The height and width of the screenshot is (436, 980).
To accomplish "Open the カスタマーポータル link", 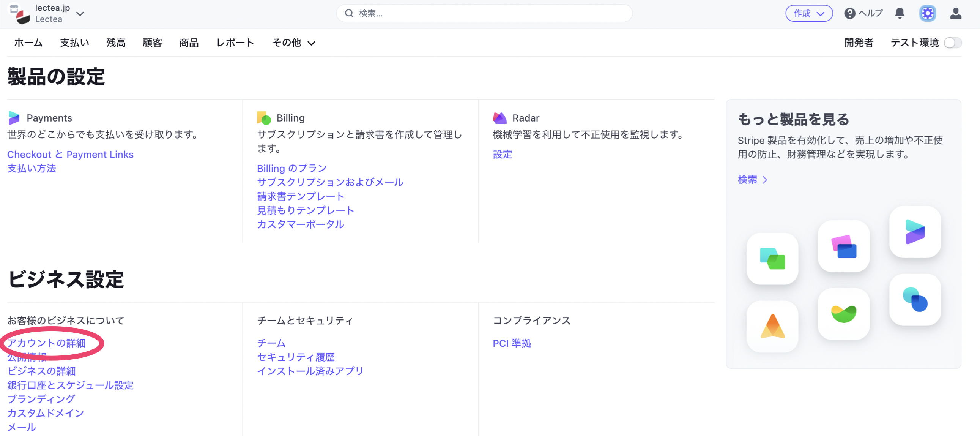I will tap(301, 224).
